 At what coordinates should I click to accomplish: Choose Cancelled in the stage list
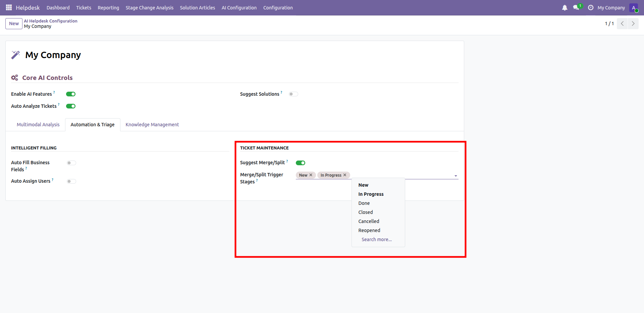tap(378, 221)
